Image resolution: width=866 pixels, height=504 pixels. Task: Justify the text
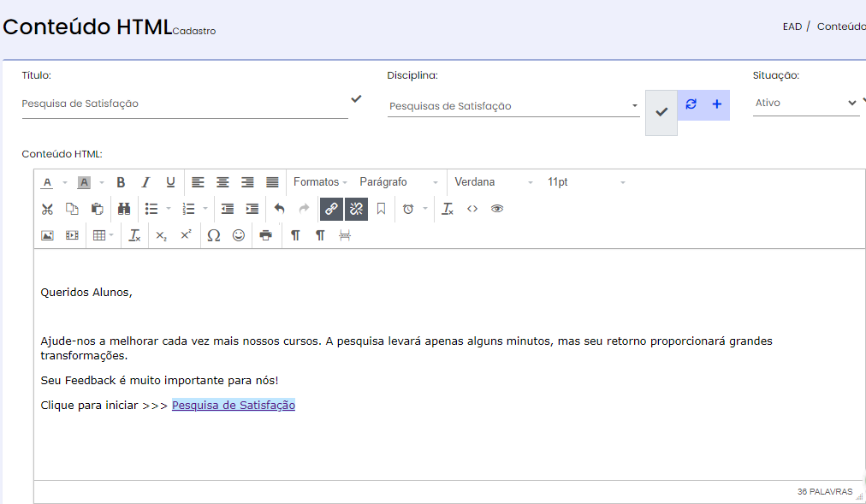(272, 182)
